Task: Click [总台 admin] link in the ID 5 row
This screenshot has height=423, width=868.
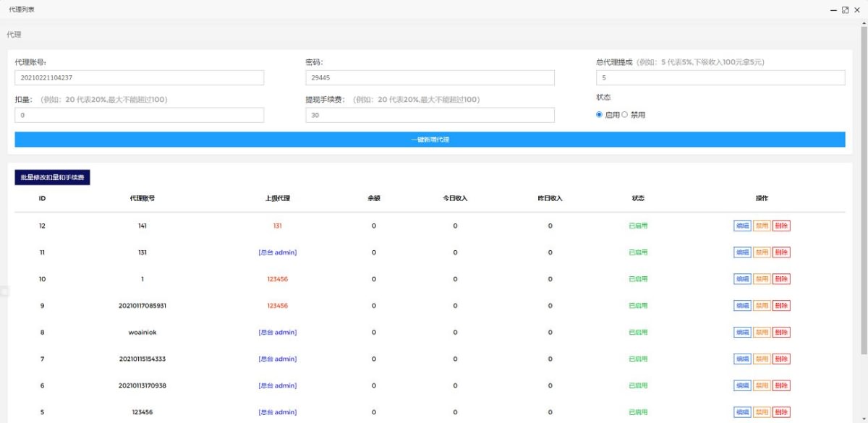Action: pyautogui.click(x=278, y=412)
